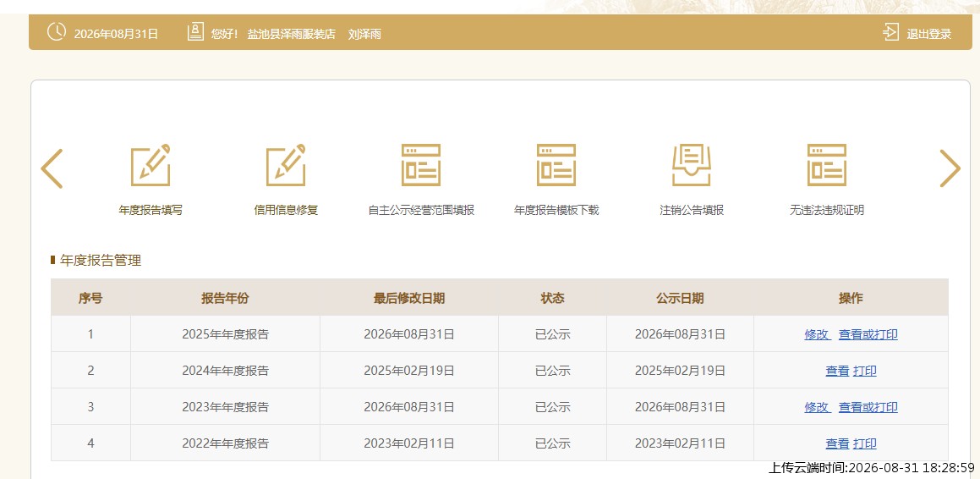The image size is (980, 479).
Task: Select the 年度报告模板下载 label
Action: point(556,210)
